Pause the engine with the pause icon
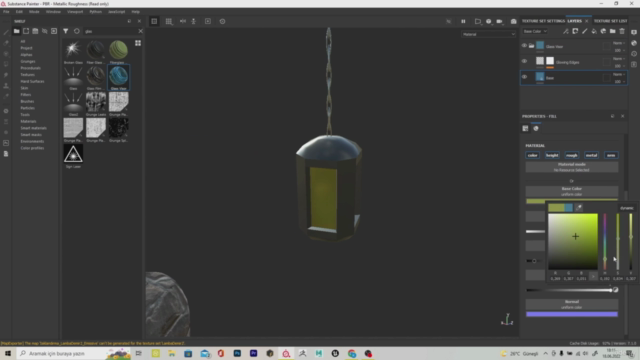The height and width of the screenshot is (360, 640). coord(463,21)
